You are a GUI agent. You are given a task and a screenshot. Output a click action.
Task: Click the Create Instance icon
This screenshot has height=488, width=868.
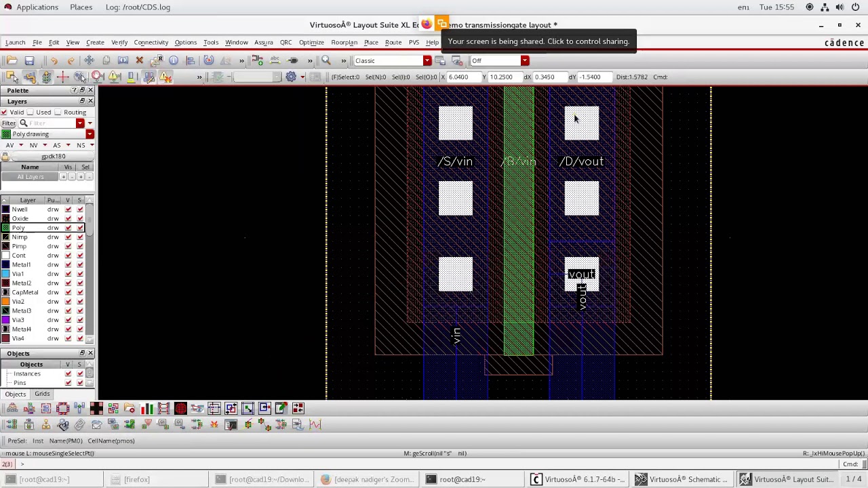point(258,60)
